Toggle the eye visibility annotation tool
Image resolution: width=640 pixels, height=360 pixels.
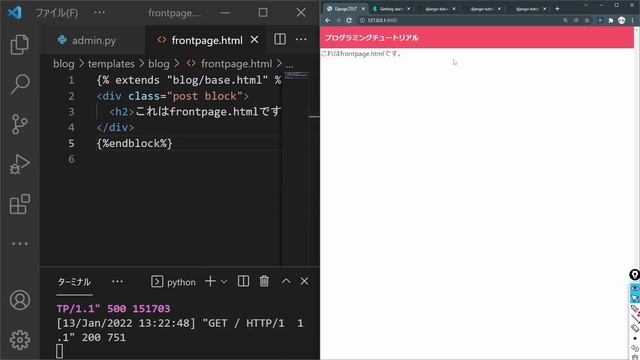click(x=635, y=288)
